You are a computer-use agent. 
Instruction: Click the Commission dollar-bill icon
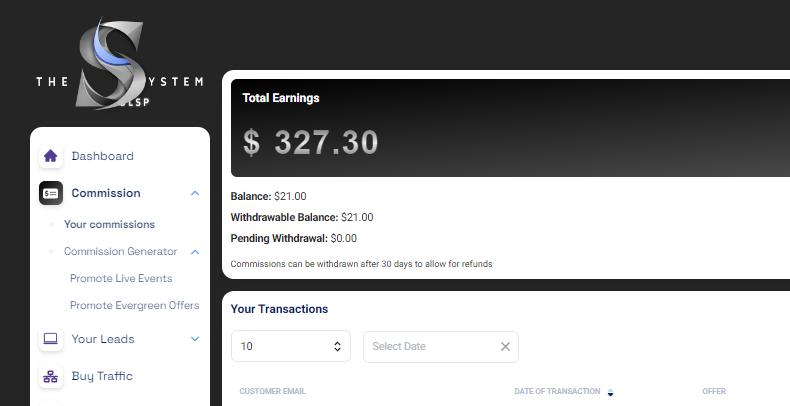(x=51, y=193)
